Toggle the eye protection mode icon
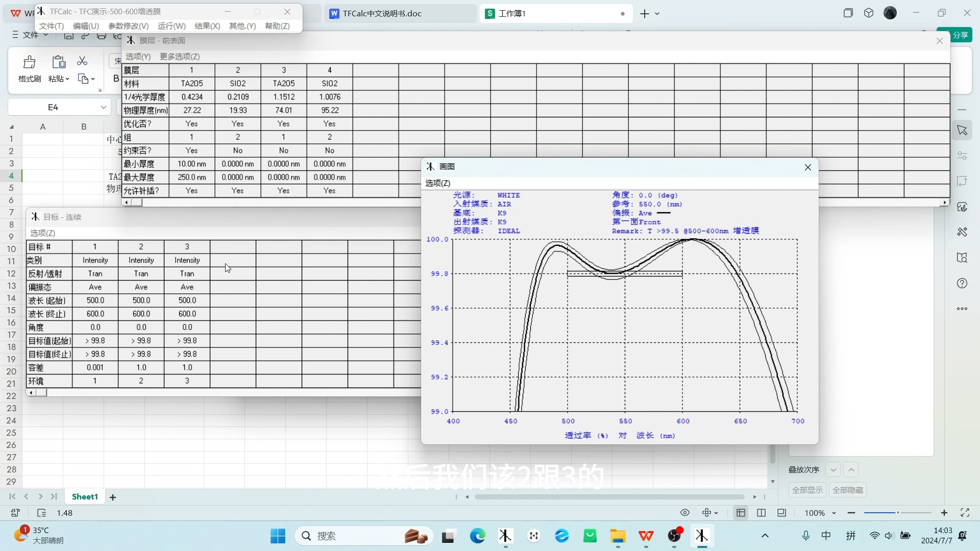 685,513
